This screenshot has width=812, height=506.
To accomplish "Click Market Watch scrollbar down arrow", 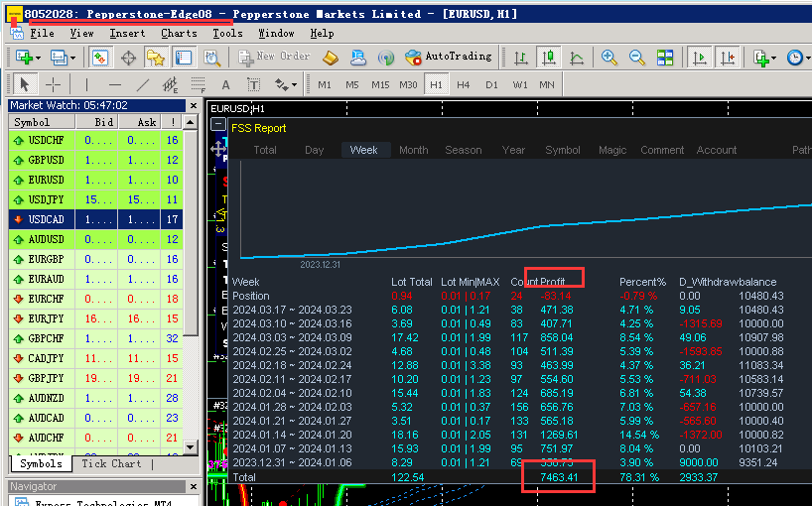I will click(x=190, y=447).
